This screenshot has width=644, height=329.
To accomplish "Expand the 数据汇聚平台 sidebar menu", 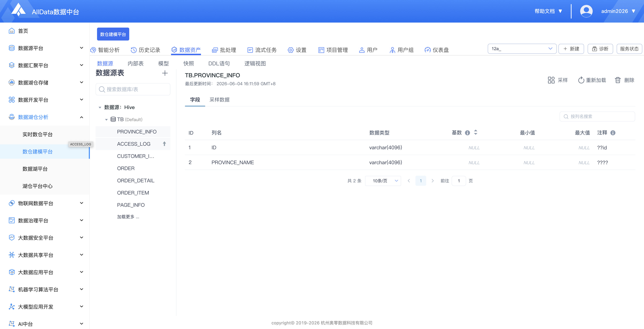I will (x=81, y=65).
